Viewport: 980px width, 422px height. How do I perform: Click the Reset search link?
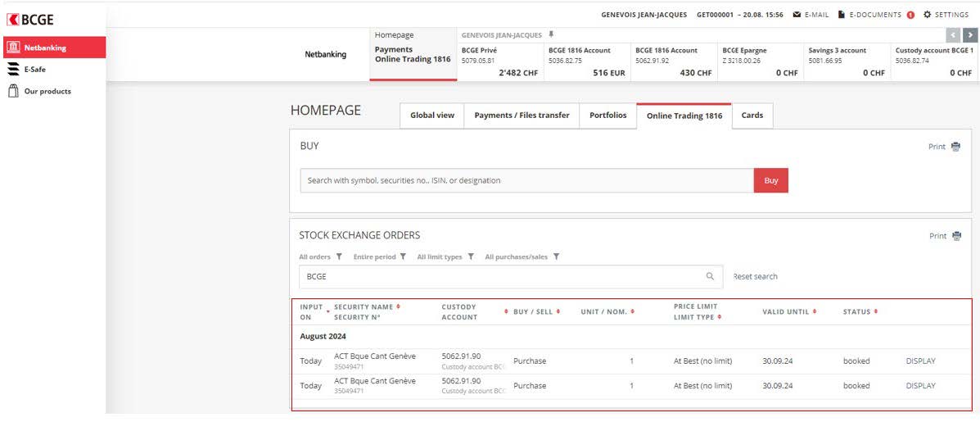click(755, 276)
